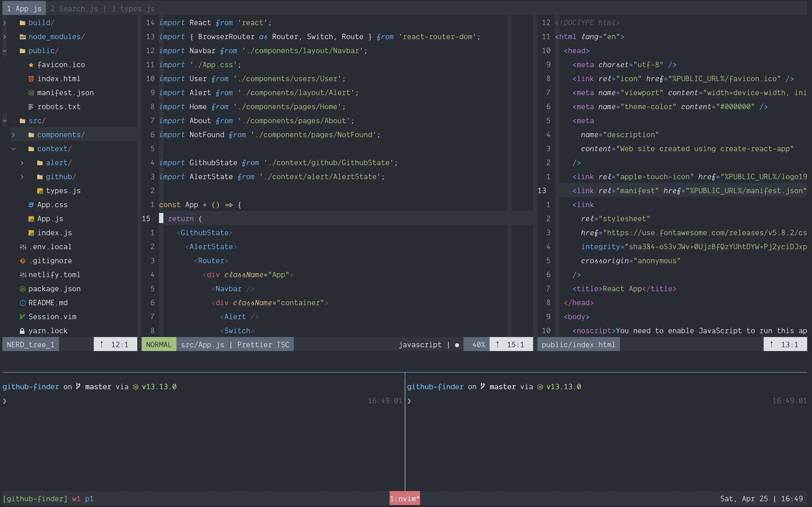Click the robots.txt file icon
Screen dimensions: 812x507
coord(31,107)
